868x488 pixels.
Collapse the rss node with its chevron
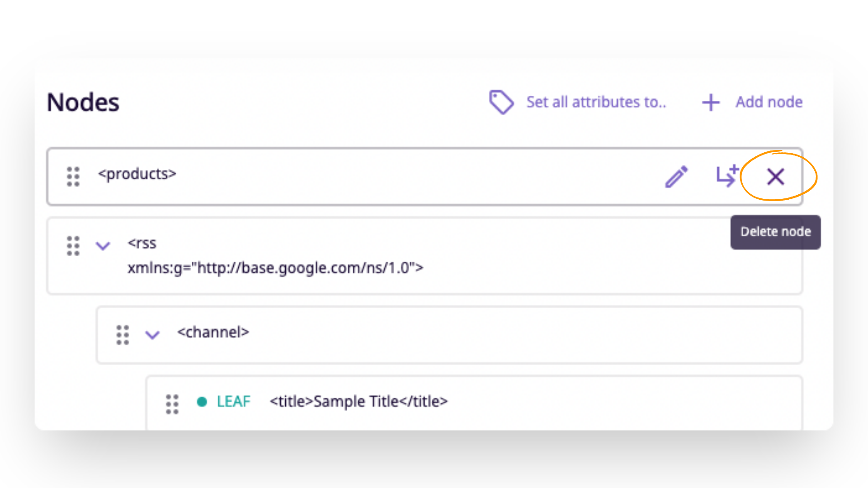(x=103, y=246)
